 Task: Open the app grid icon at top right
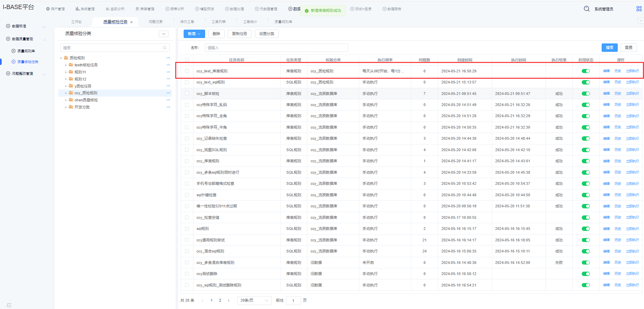point(639,9)
